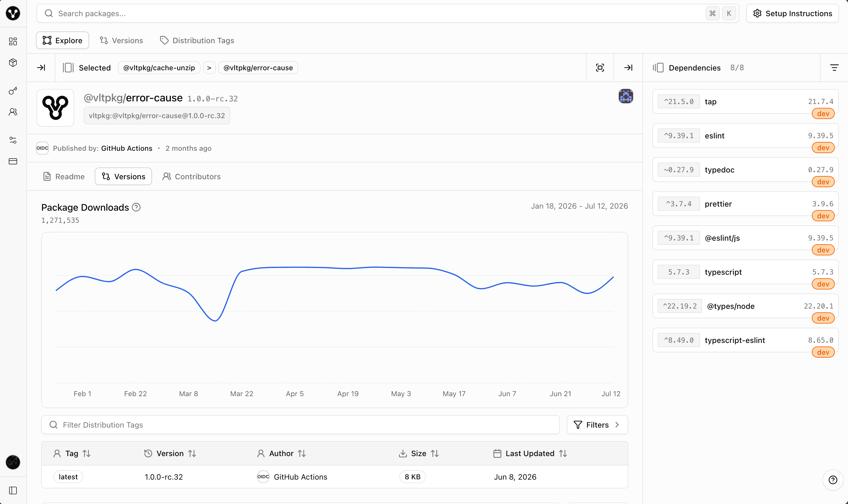The height and width of the screenshot is (504, 848).
Task: Click the Package Downloads help icon
Action: pyautogui.click(x=136, y=207)
